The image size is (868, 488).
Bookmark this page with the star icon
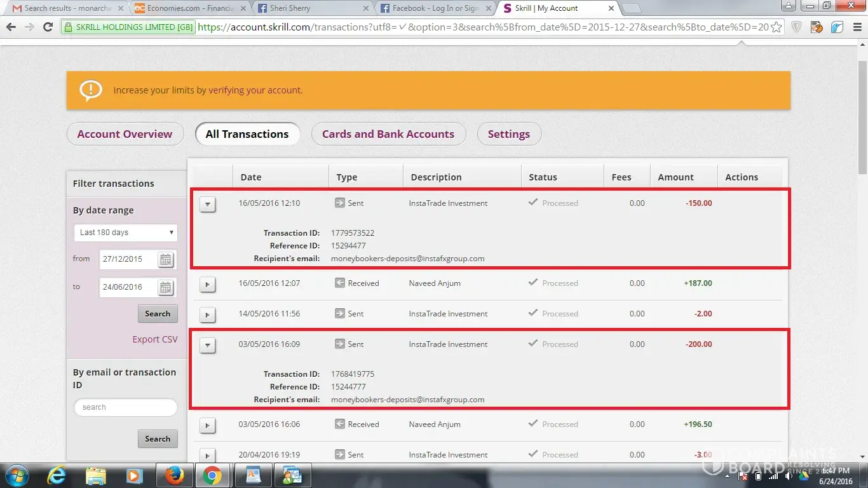[x=776, y=27]
